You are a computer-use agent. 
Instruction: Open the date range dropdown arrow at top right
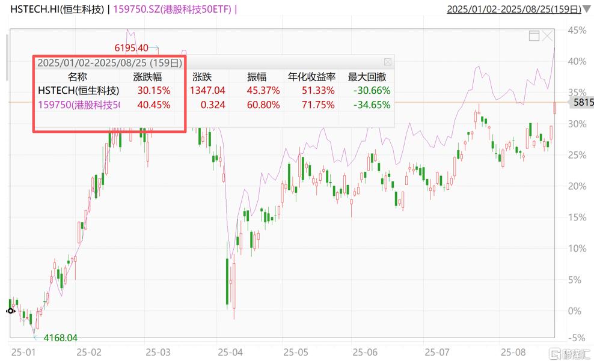click(587, 9)
